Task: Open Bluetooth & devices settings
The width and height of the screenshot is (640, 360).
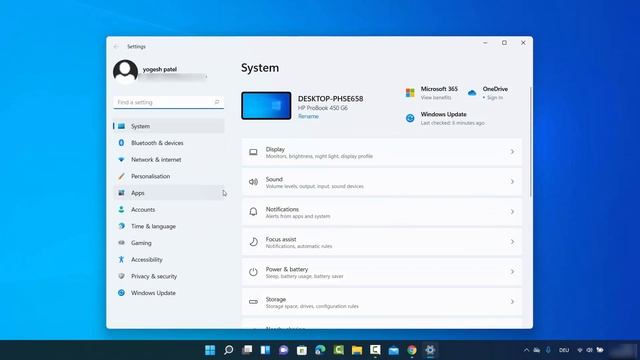Action: pos(169,143)
